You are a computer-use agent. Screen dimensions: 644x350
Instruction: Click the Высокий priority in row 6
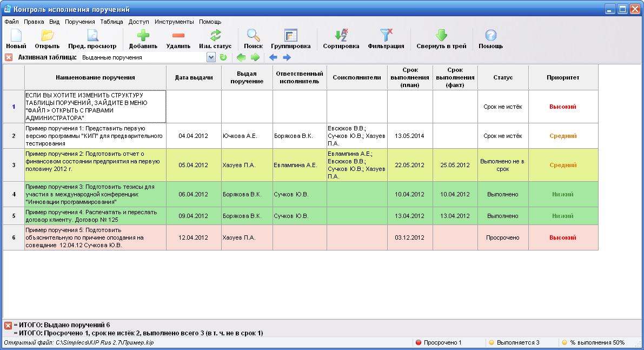tap(563, 237)
